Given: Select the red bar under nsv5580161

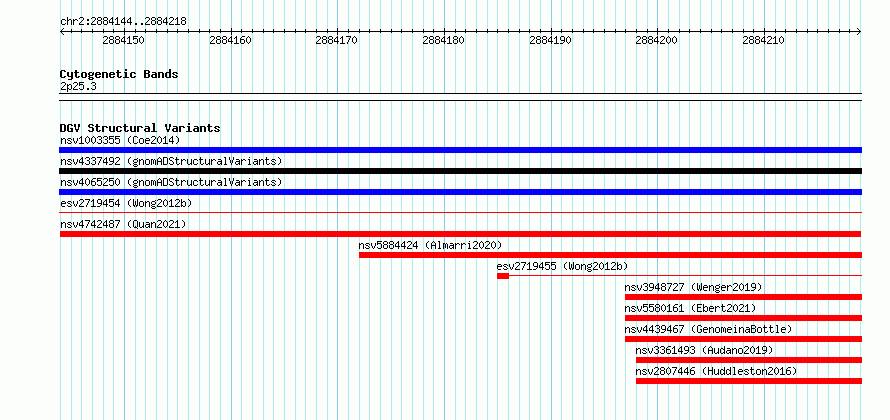Looking at the screenshot, I should 743,318.
